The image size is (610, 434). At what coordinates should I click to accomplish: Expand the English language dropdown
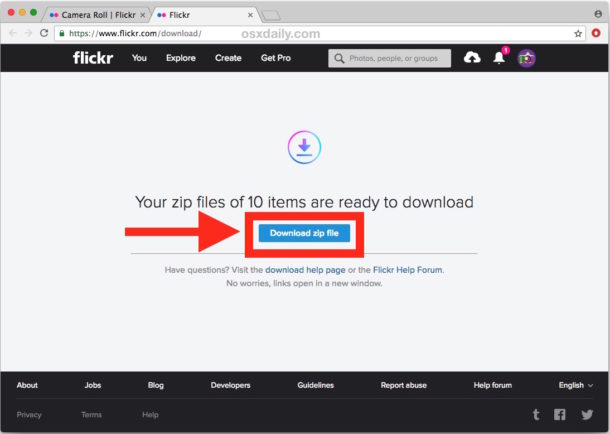[576, 385]
